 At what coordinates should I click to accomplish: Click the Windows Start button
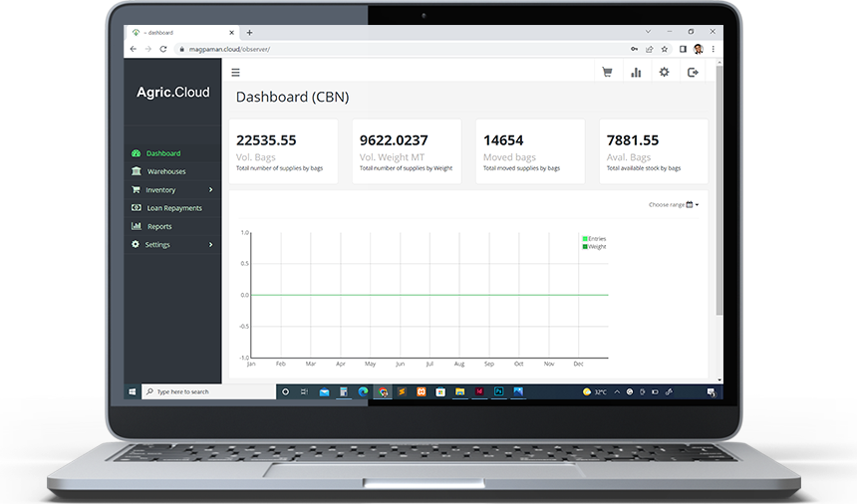point(133,392)
